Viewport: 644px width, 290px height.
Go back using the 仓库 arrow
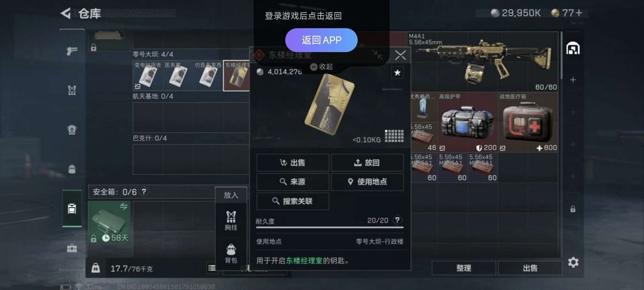(x=66, y=13)
